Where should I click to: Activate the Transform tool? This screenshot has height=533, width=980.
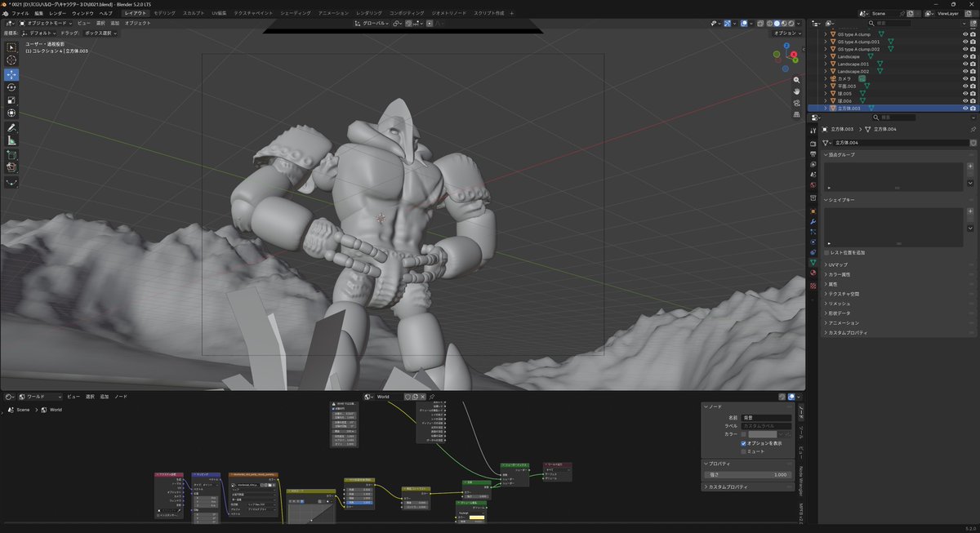(11, 113)
